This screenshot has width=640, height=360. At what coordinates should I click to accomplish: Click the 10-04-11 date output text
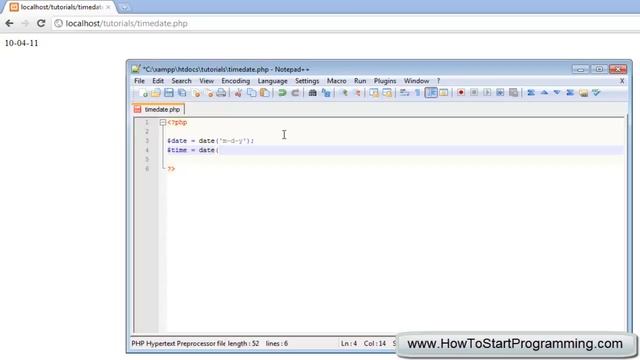(x=21, y=43)
